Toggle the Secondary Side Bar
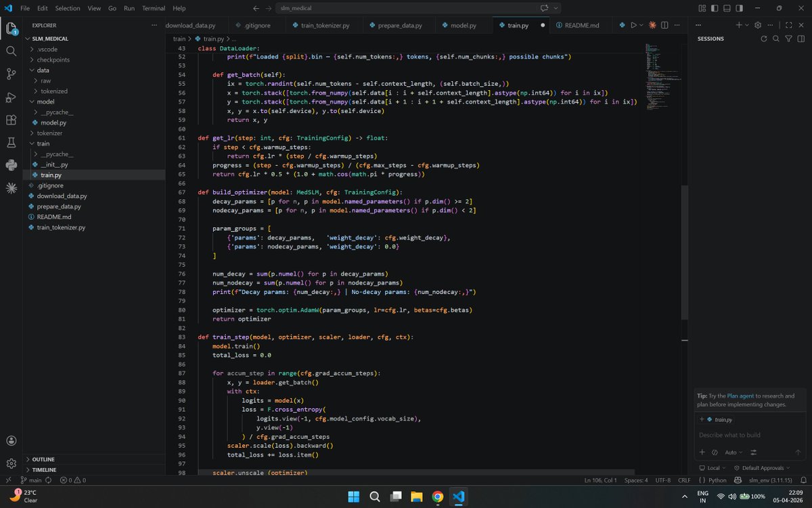 click(x=740, y=8)
